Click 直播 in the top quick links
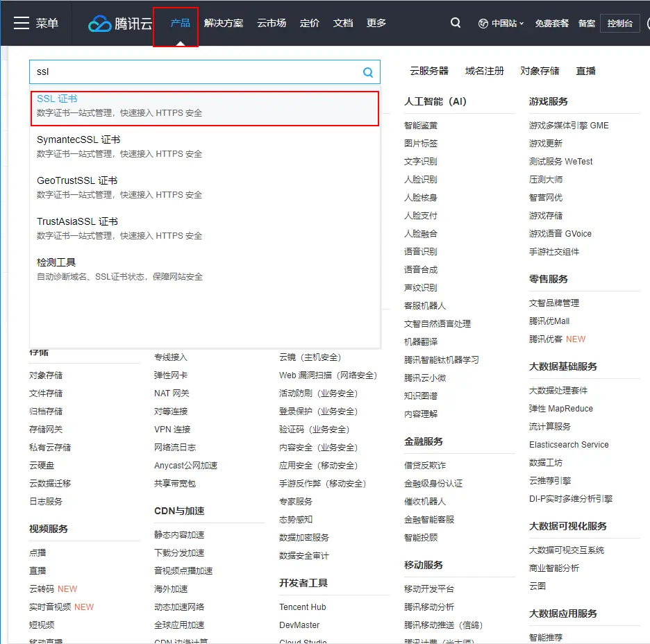The height and width of the screenshot is (644, 650). point(585,71)
